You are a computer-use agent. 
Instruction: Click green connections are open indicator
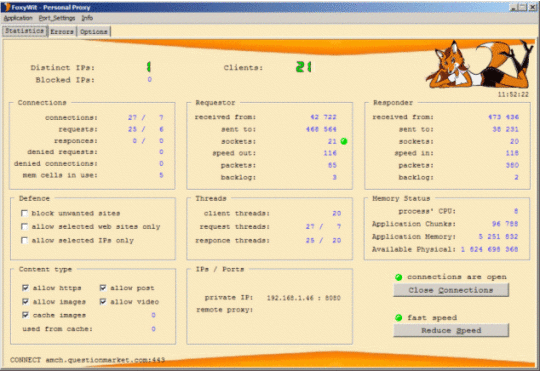(398, 277)
